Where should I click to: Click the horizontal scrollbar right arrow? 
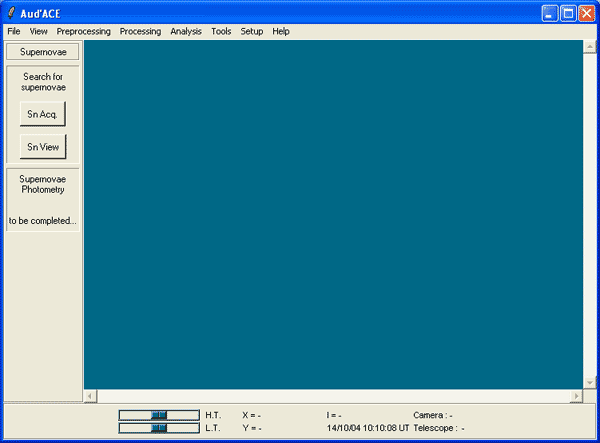pos(576,396)
